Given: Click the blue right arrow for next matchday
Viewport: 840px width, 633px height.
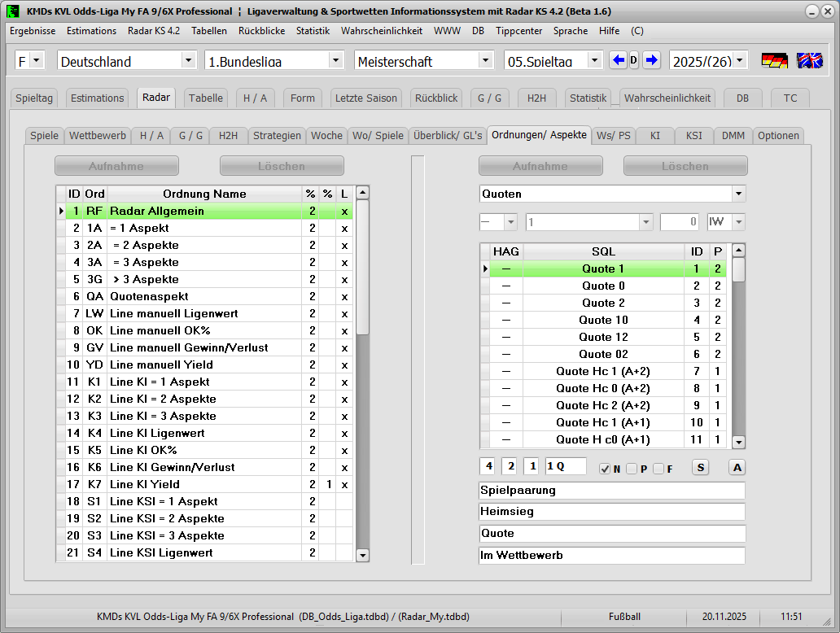Looking at the screenshot, I should click(651, 60).
